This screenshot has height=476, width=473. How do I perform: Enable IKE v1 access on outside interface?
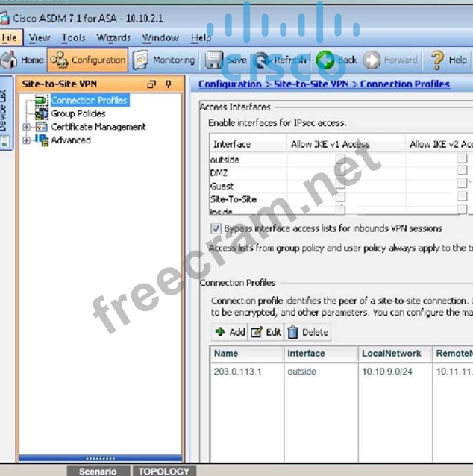pos(340,159)
